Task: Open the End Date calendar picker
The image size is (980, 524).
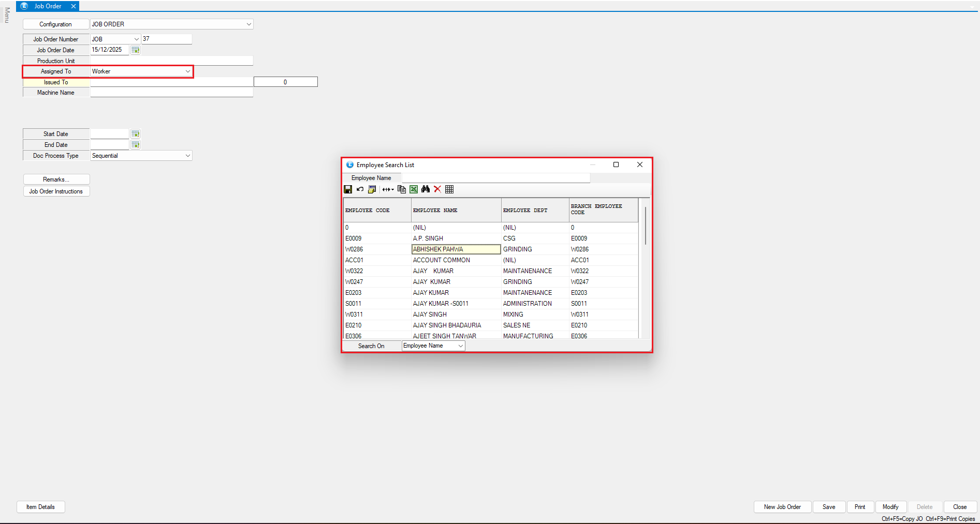Action: point(136,145)
